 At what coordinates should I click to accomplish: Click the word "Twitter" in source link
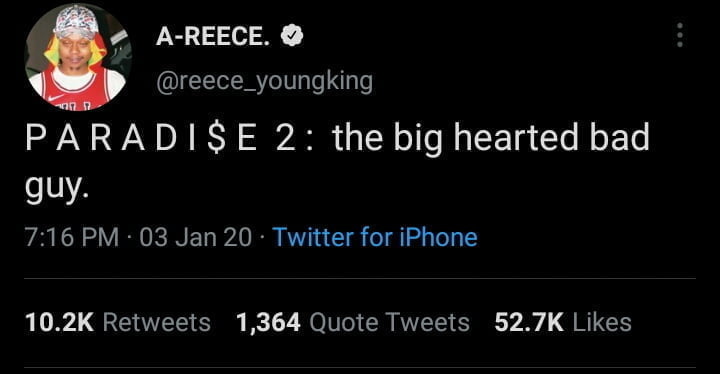(314, 237)
